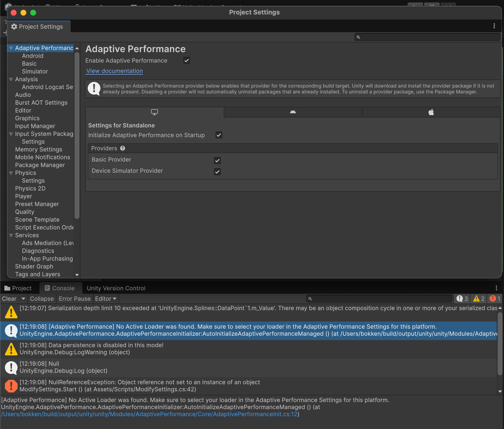
Task: Open the Project Settings window options menu
Action: click(494, 26)
